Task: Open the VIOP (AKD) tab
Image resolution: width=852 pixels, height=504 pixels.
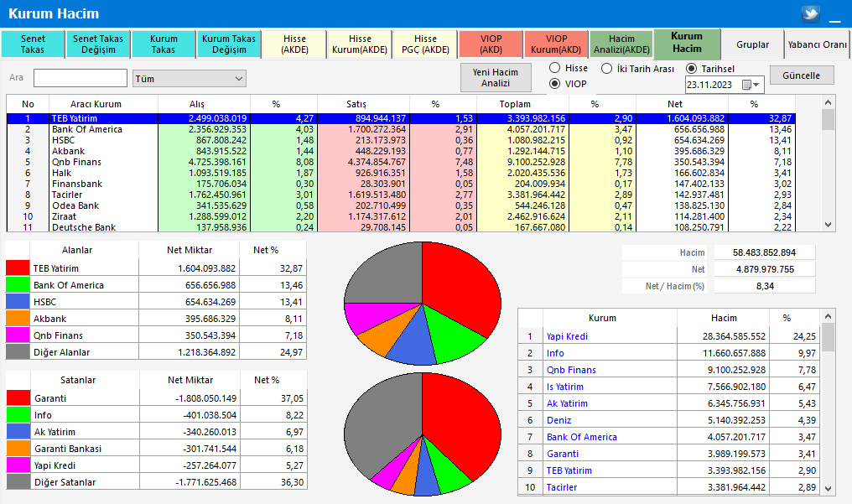Action: (x=491, y=44)
